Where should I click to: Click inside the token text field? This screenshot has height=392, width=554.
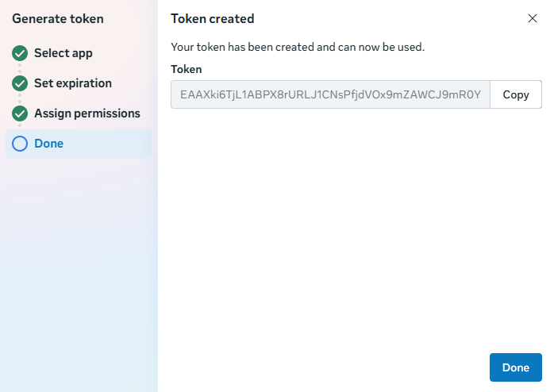pos(330,94)
